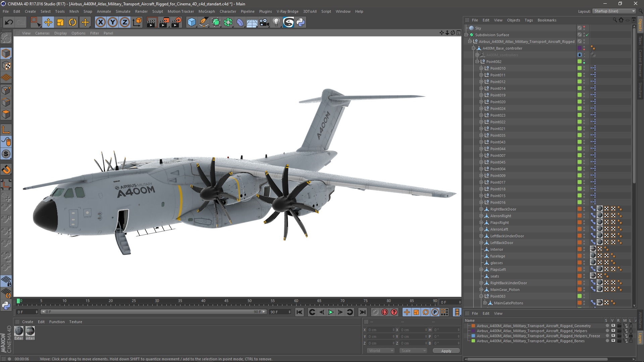
Task: Open the deformer objects icon
Action: [240, 22]
